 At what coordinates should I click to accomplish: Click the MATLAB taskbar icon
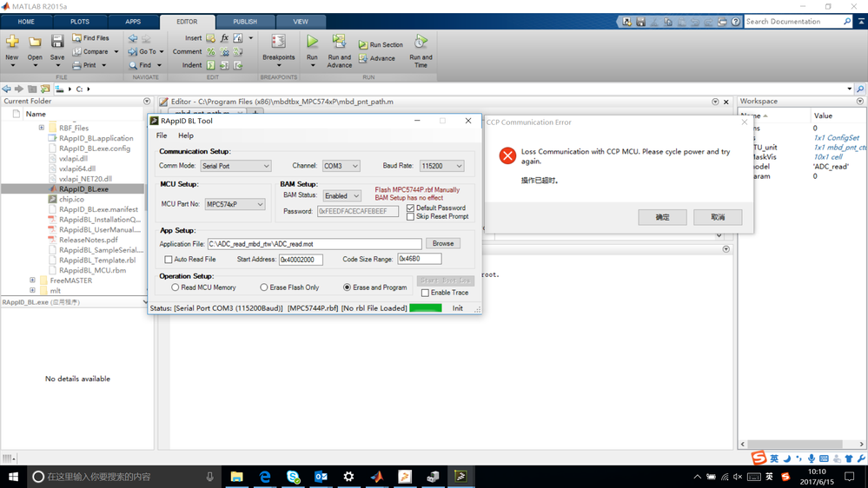pyautogui.click(x=377, y=477)
